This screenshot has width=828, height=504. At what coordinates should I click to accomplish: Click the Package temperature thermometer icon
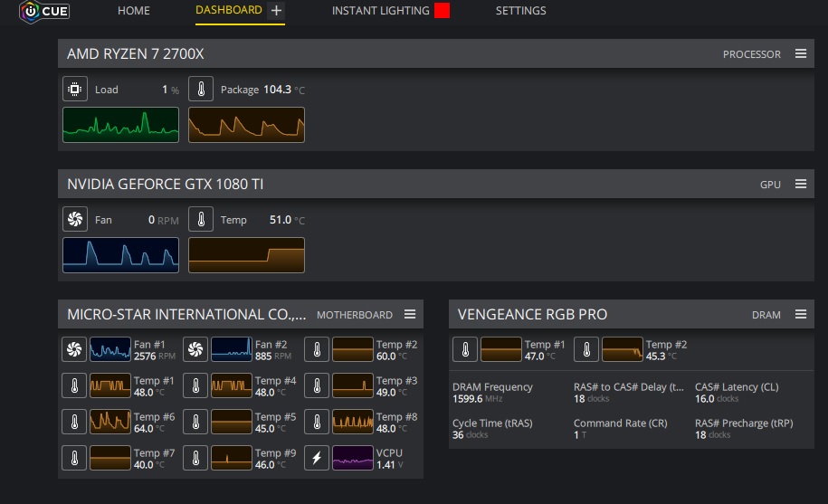[201, 90]
